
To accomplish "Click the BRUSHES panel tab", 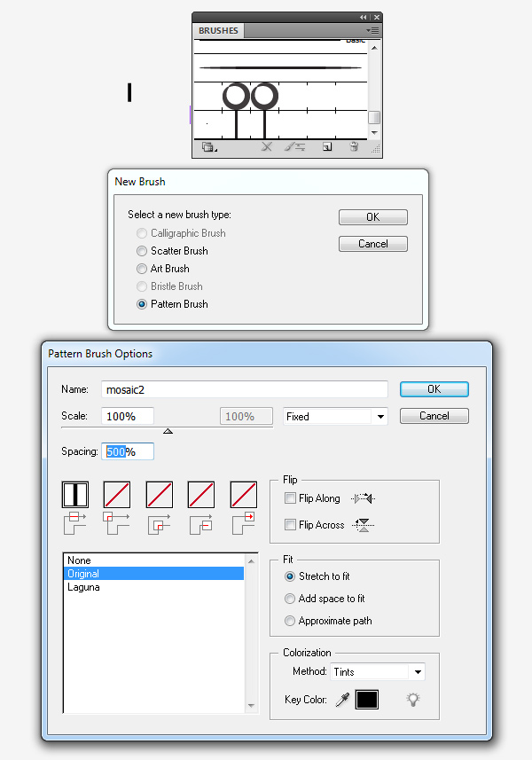I will pos(218,31).
